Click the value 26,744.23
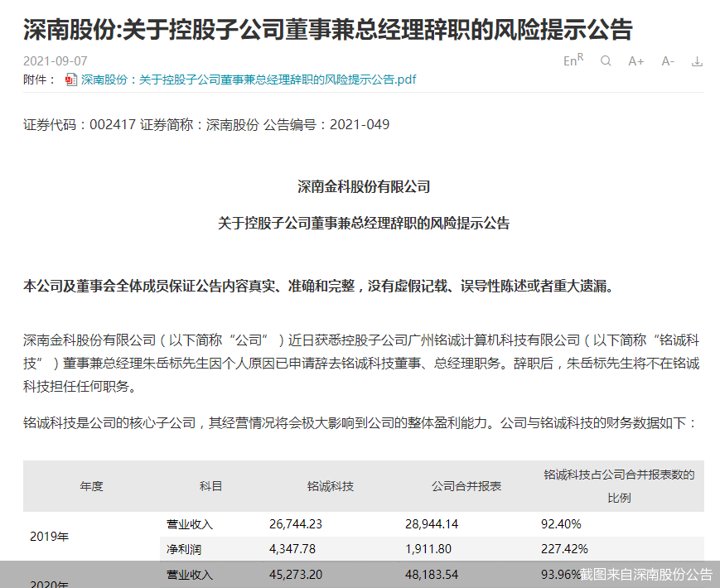 pyautogui.click(x=296, y=524)
